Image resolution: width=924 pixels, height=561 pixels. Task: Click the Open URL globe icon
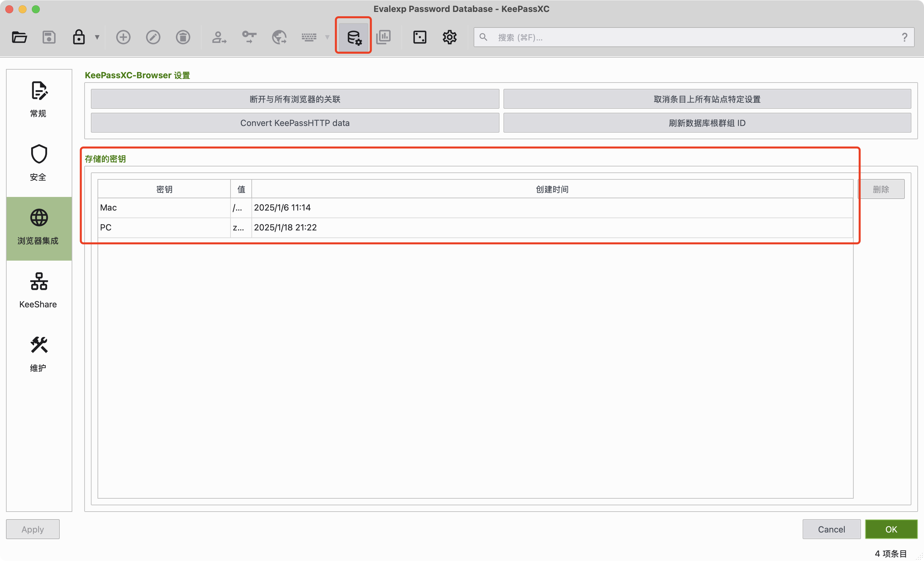click(x=279, y=37)
